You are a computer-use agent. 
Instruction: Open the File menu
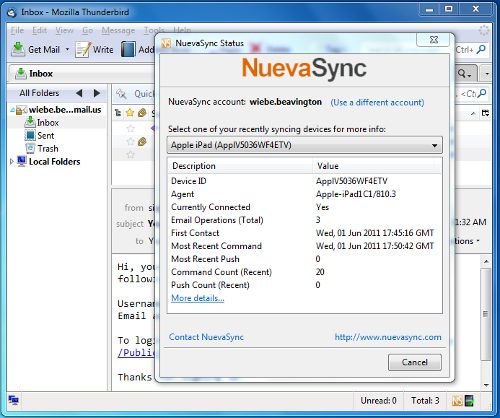[17, 30]
